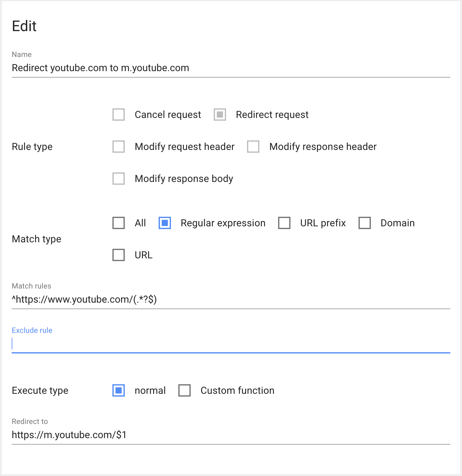Click the Redirect to input field
Screen dimensions: 462x476
[231, 435]
